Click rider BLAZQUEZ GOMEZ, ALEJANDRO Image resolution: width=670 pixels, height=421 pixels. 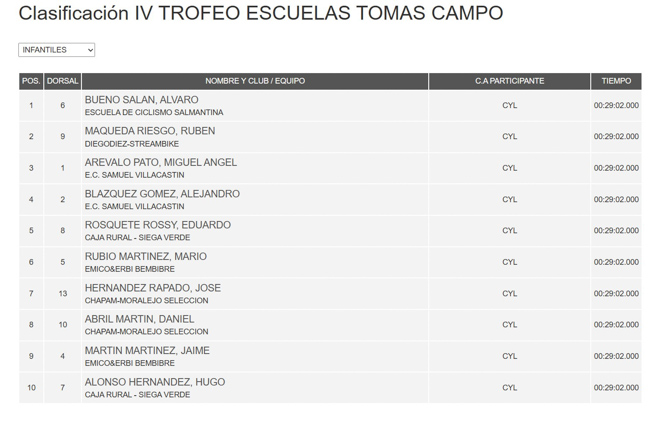pyautogui.click(x=162, y=194)
